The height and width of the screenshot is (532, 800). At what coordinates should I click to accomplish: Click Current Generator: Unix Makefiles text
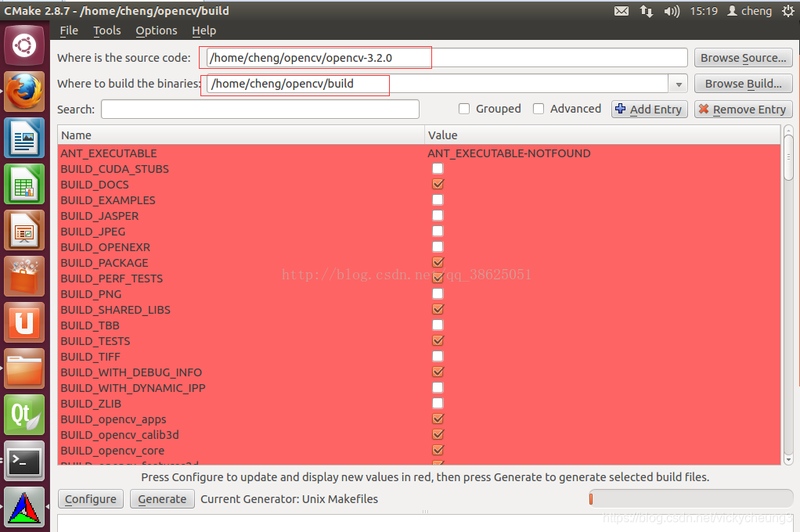click(x=290, y=499)
